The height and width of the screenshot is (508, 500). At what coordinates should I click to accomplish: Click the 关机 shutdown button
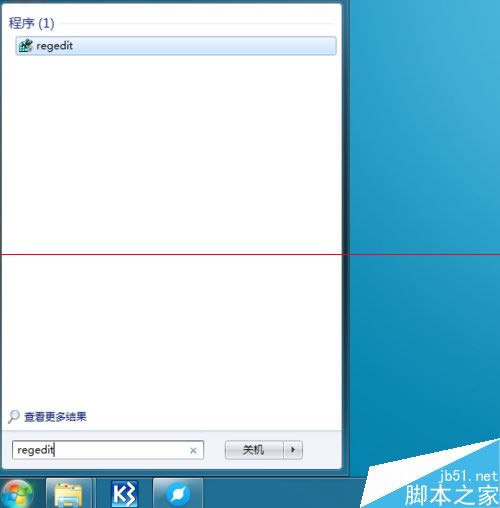point(254,450)
